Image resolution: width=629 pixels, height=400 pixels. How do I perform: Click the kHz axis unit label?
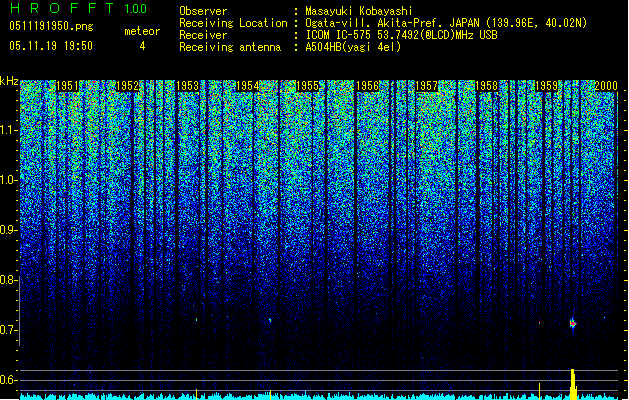pyautogui.click(x=9, y=81)
